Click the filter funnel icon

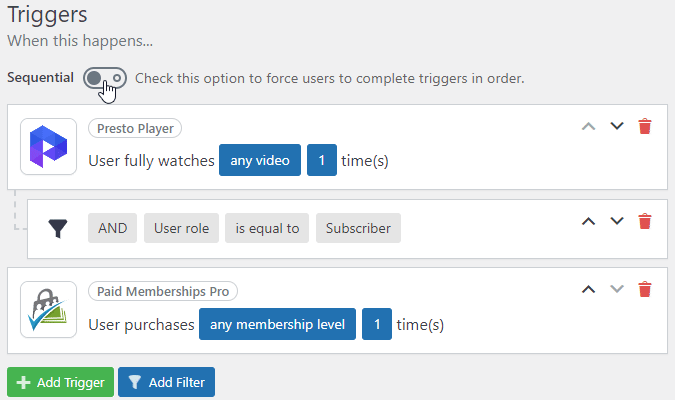point(57,228)
